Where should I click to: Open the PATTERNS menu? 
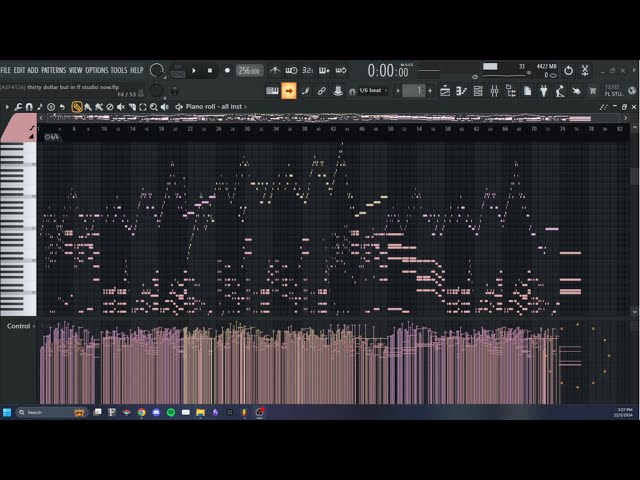(x=53, y=70)
